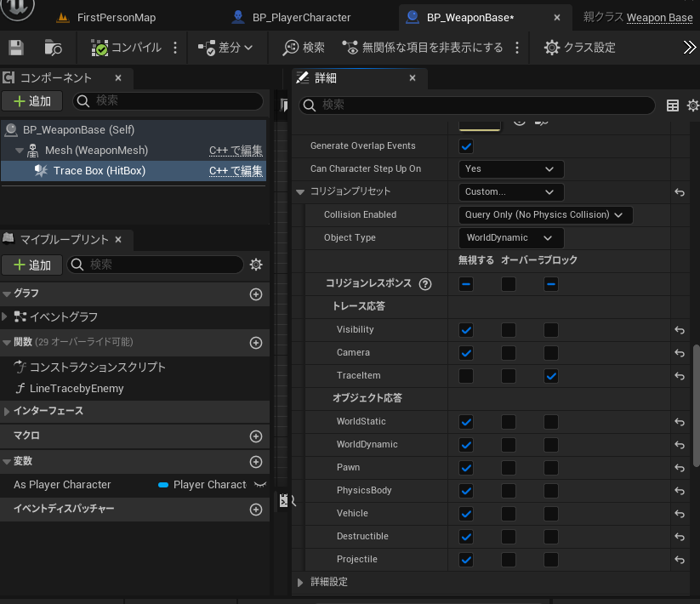Close the コンポーネント panel
The width and height of the screenshot is (700, 604).
pyautogui.click(x=118, y=77)
